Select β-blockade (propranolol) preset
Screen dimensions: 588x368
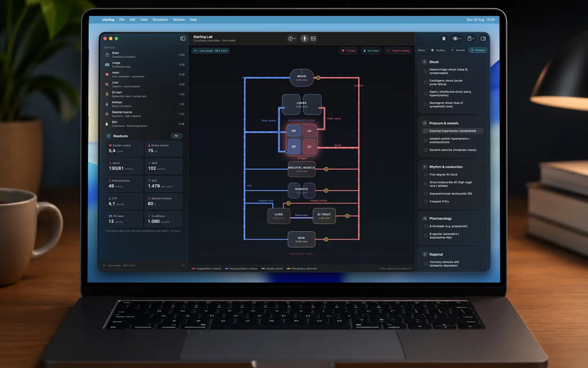click(452, 226)
